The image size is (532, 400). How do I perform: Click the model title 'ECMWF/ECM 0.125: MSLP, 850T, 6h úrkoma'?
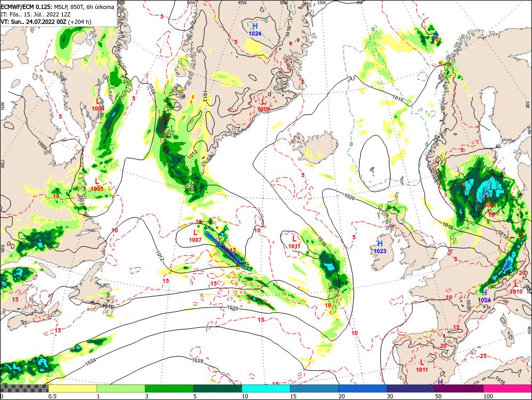[57, 7]
